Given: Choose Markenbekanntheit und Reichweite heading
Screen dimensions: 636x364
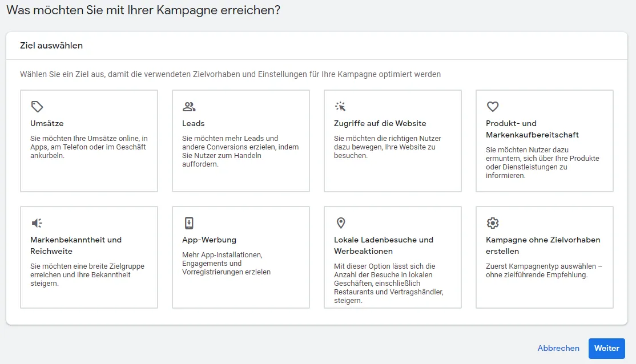Looking at the screenshot, I should point(76,245).
